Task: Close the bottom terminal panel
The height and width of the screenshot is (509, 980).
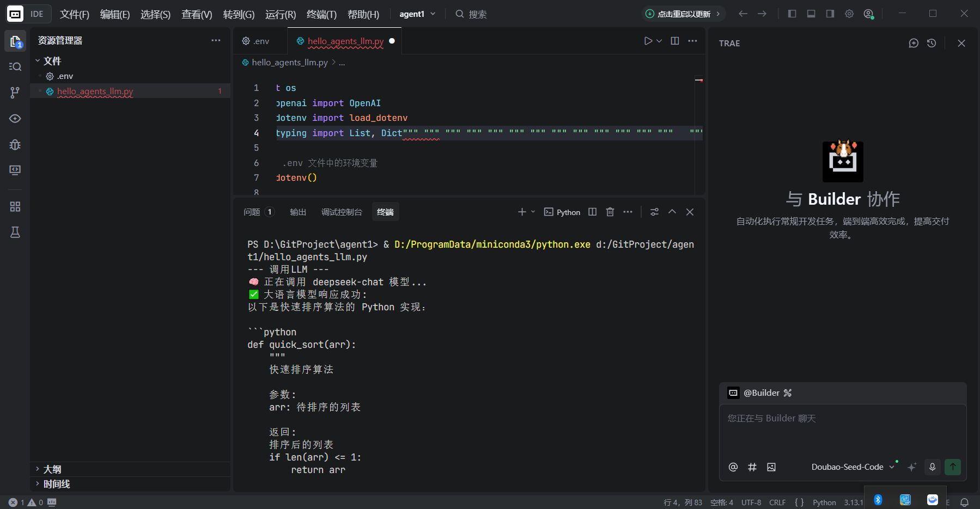Action: click(x=690, y=212)
